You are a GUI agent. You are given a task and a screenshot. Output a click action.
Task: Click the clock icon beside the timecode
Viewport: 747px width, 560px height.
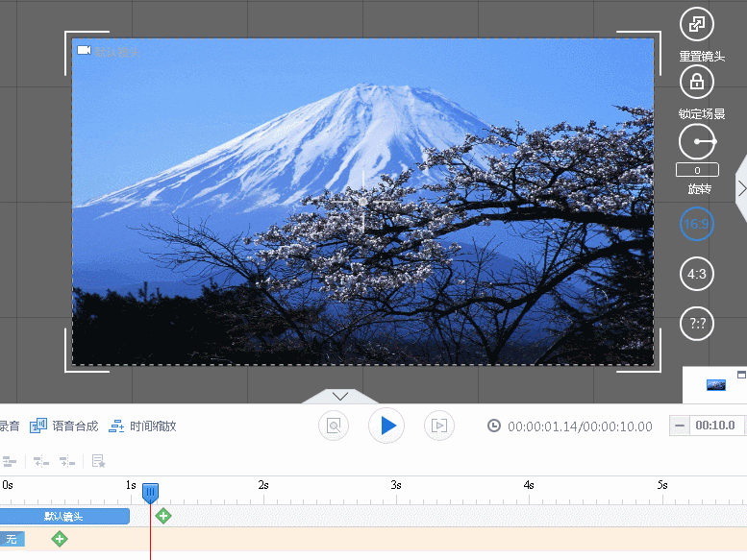494,426
